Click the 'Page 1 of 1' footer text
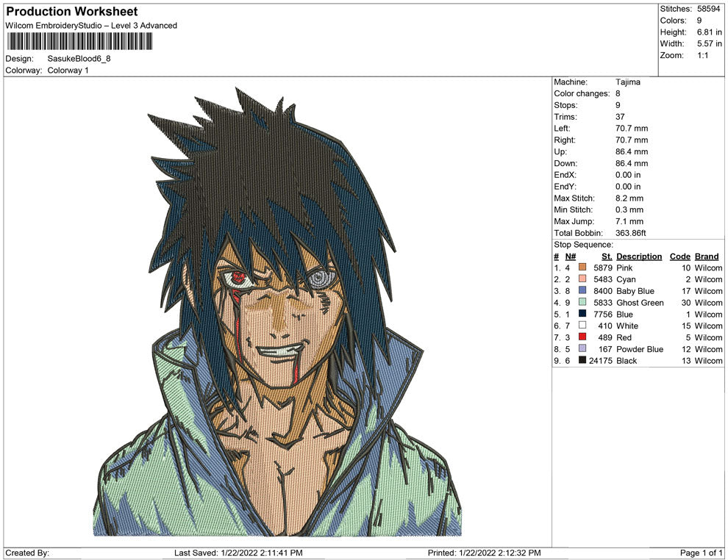This screenshot has width=728, height=560. (x=701, y=553)
